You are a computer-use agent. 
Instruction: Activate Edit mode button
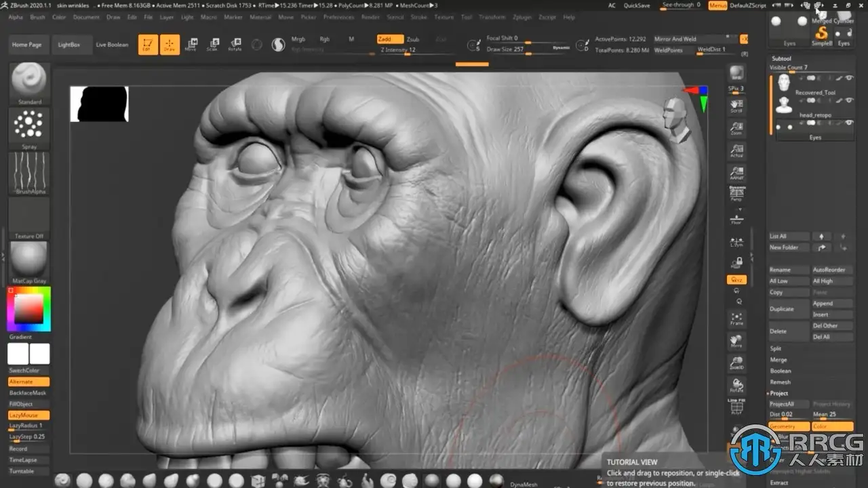pyautogui.click(x=148, y=45)
